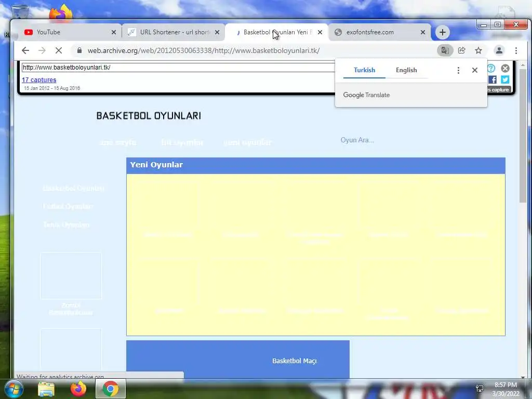Close the URL Shortener tab
Image resolution: width=532 pixels, height=399 pixels.
pyautogui.click(x=217, y=32)
